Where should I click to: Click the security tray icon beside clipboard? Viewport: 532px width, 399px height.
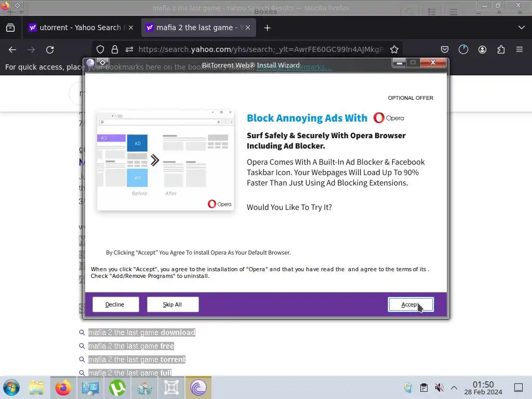(x=408, y=388)
